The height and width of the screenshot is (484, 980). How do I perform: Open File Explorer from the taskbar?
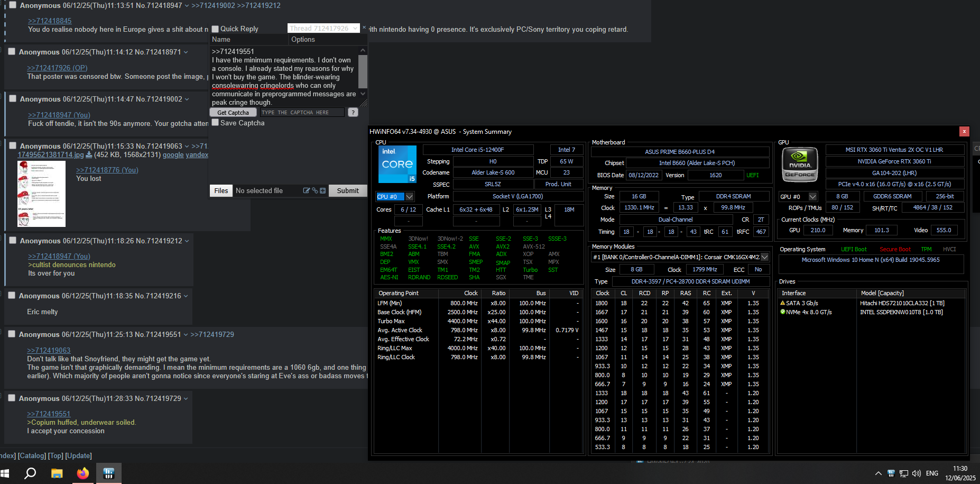tap(57, 473)
